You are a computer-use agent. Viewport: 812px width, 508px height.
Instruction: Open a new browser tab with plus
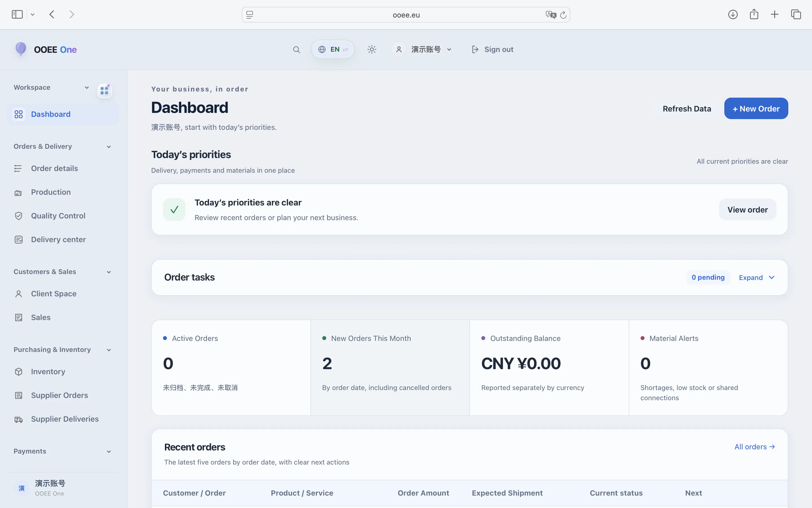(775, 14)
